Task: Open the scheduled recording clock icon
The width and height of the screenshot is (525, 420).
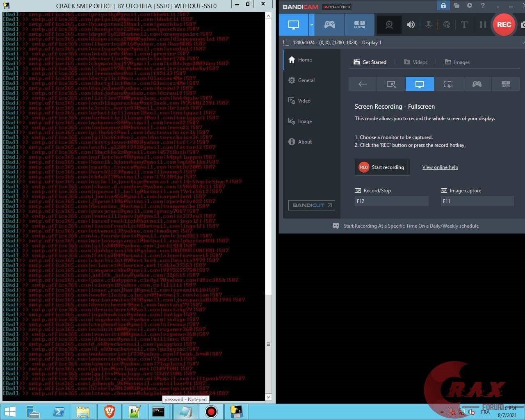Action: pos(470,6)
